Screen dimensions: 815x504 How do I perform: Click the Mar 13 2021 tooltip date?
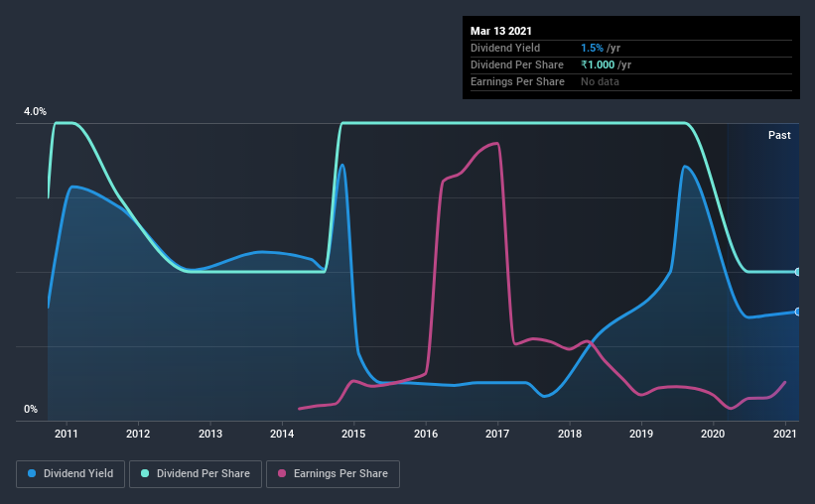pos(501,31)
